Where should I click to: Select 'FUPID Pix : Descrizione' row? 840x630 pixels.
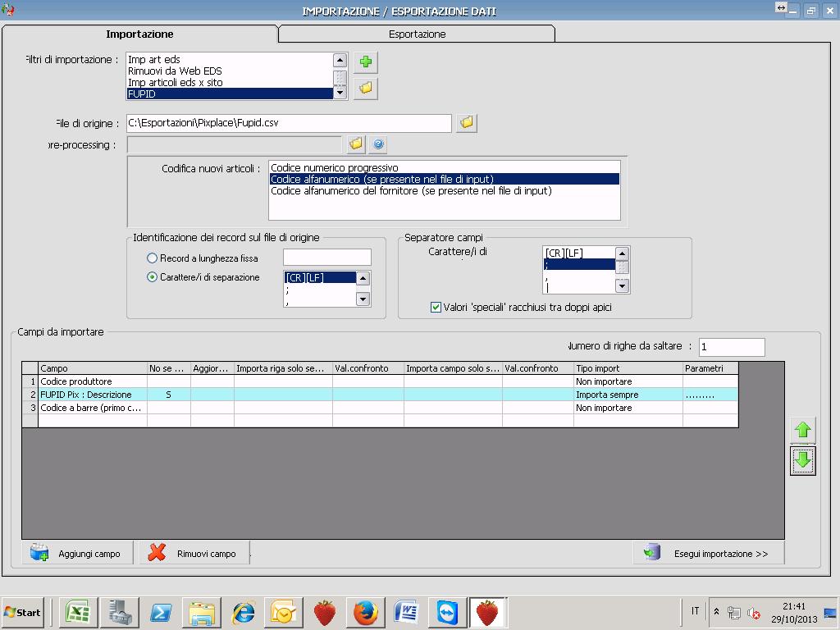point(380,395)
